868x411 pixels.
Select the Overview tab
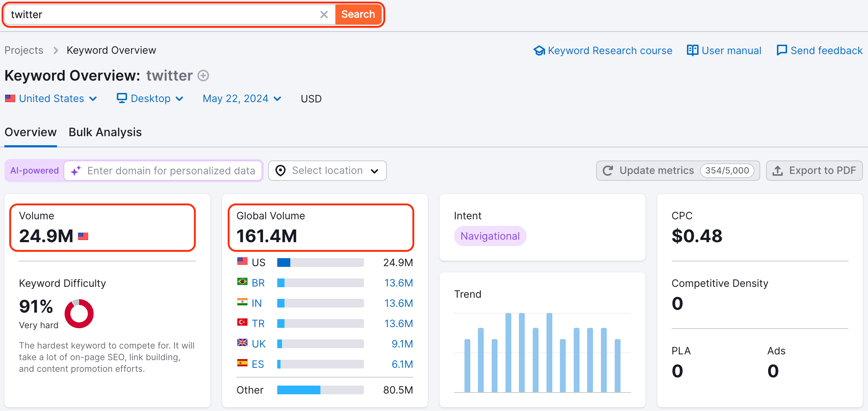point(30,132)
